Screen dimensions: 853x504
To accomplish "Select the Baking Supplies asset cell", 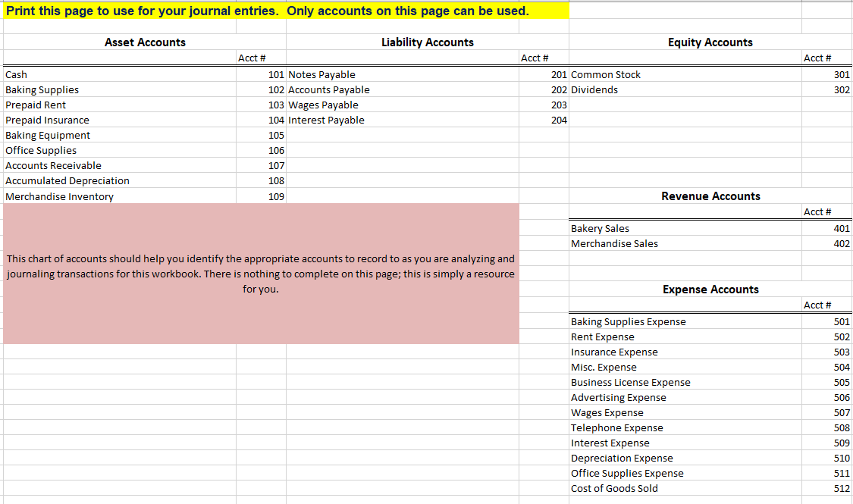I will click(120, 89).
